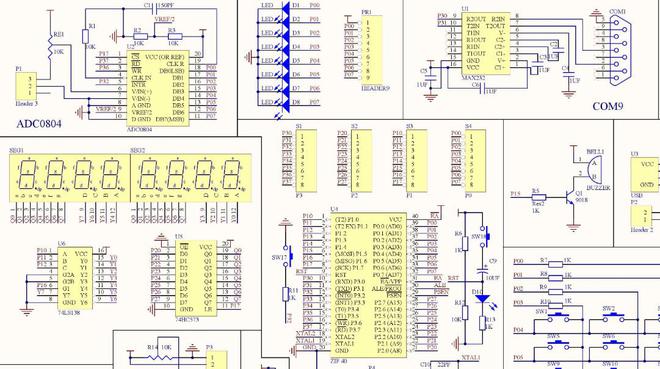Select push button SW17
Image resolution: width=660 pixels, height=369 pixels.
click(x=287, y=256)
